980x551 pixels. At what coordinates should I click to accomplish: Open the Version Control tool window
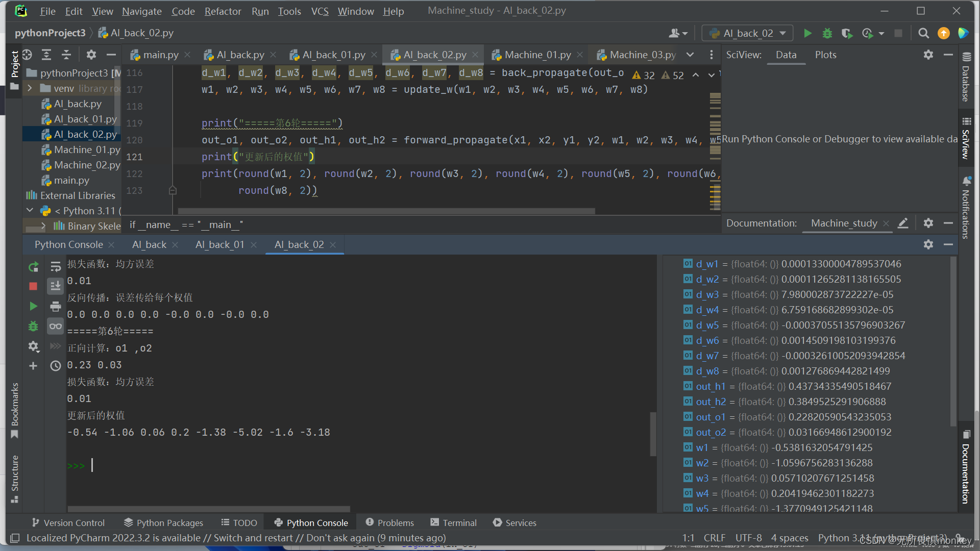tap(68, 522)
